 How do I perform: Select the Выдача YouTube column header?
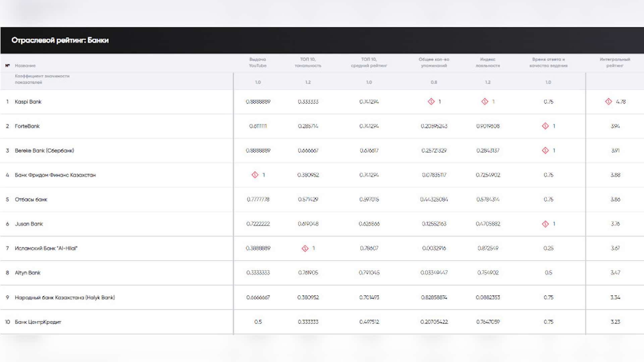[258, 62]
